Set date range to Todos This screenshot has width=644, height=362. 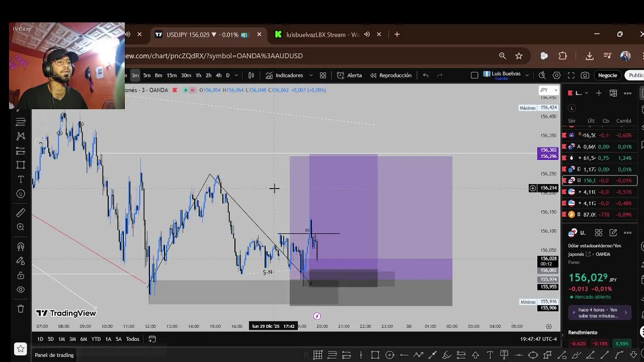132,339
